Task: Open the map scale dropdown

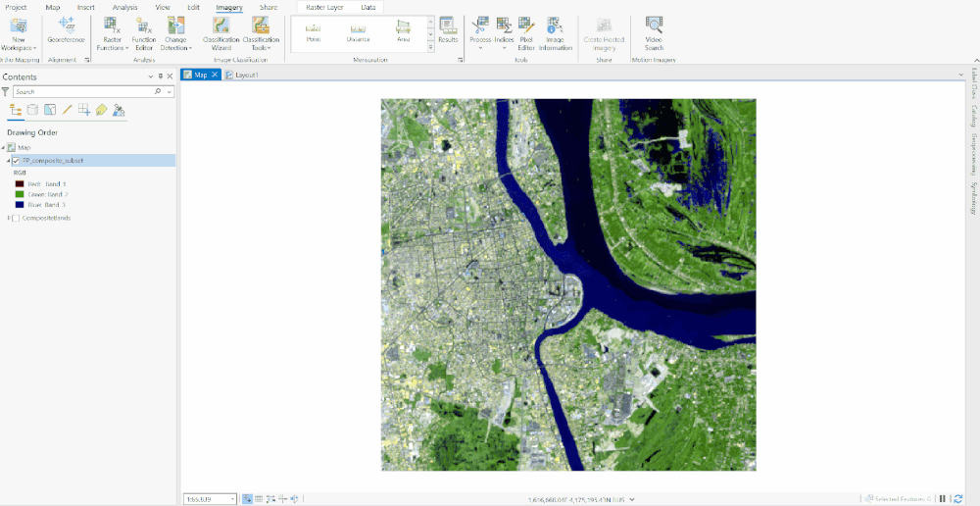Action: (233, 499)
